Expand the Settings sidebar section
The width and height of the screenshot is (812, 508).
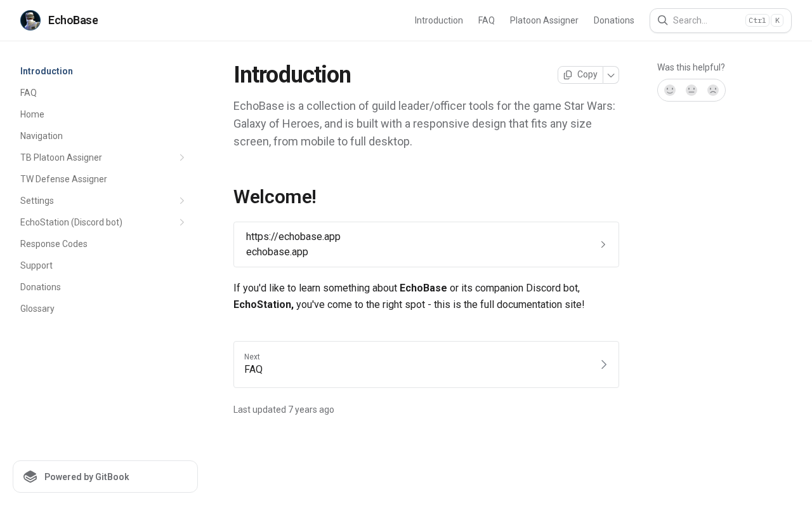point(182,201)
